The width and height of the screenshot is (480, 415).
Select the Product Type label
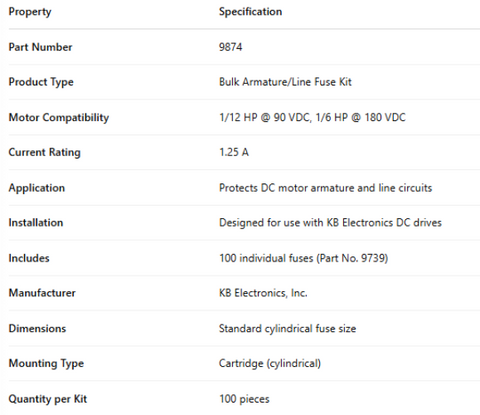pos(41,82)
